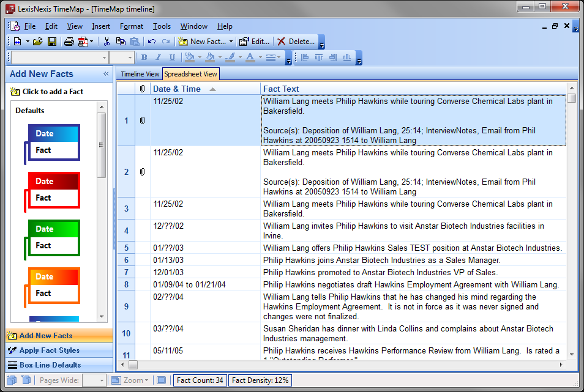
Task: Click the Align Left icon
Action: pyautogui.click(x=305, y=57)
